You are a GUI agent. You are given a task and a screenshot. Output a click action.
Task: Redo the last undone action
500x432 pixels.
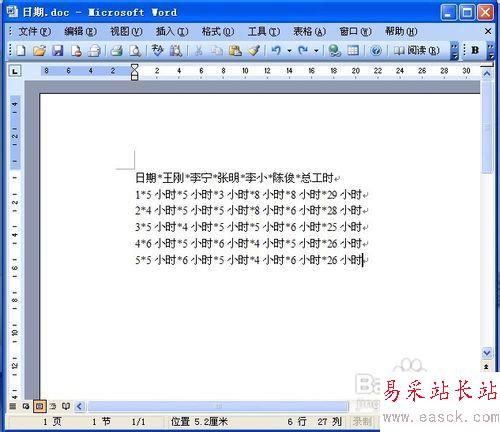point(303,51)
